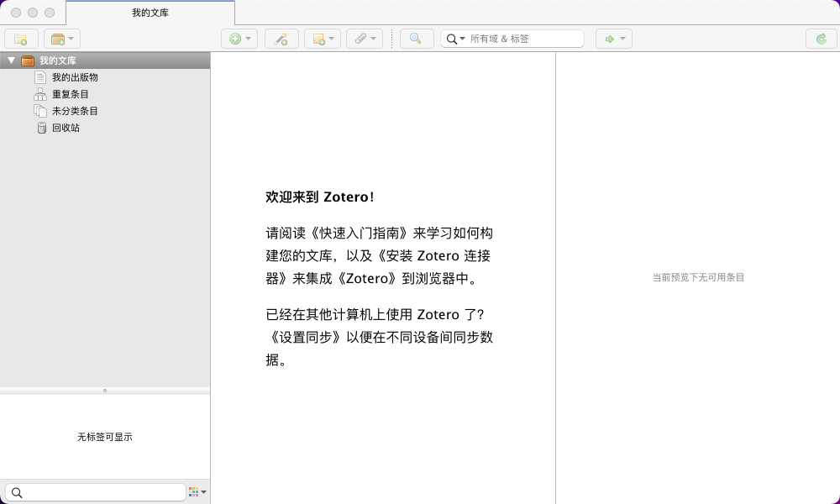Click the 重复条目 duplicate items icon
Viewport: 840px width, 504px height.
click(x=40, y=94)
